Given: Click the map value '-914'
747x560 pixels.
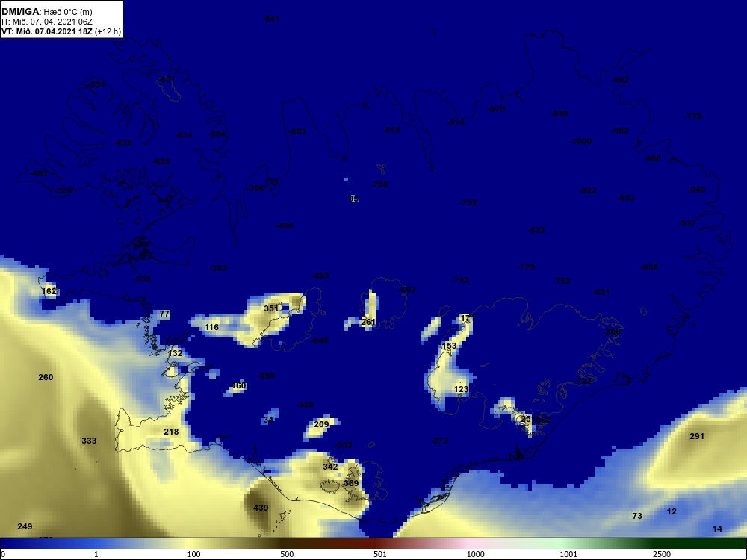Looking at the screenshot, I should tap(456, 122).
